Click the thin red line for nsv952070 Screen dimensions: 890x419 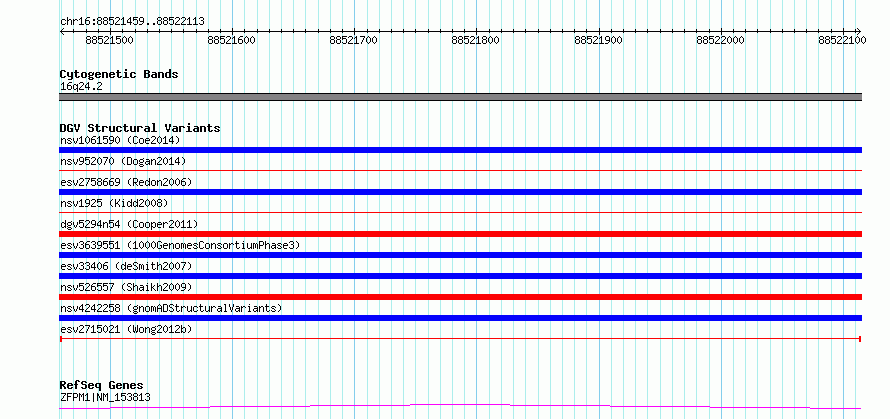click(x=460, y=170)
